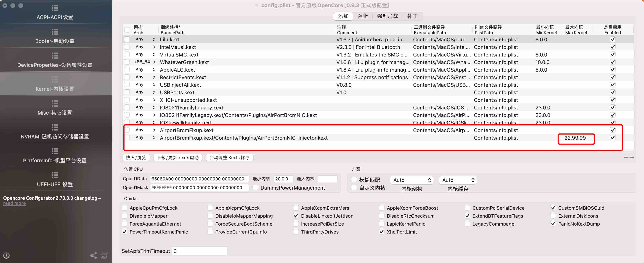Click the minus button to remove kext row
This screenshot has width=644, height=263.
coord(626,157)
